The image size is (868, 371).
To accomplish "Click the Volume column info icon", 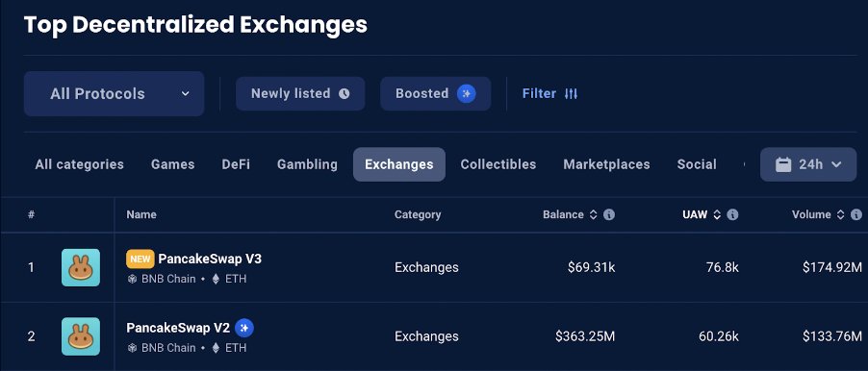I will point(856,214).
